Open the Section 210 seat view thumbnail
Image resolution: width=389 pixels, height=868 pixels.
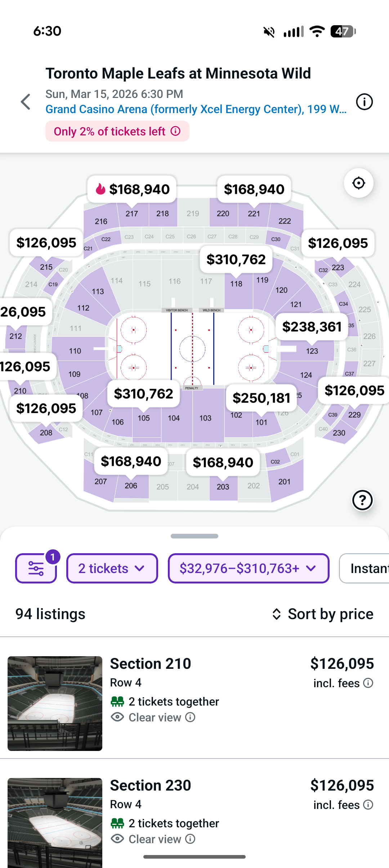point(55,703)
